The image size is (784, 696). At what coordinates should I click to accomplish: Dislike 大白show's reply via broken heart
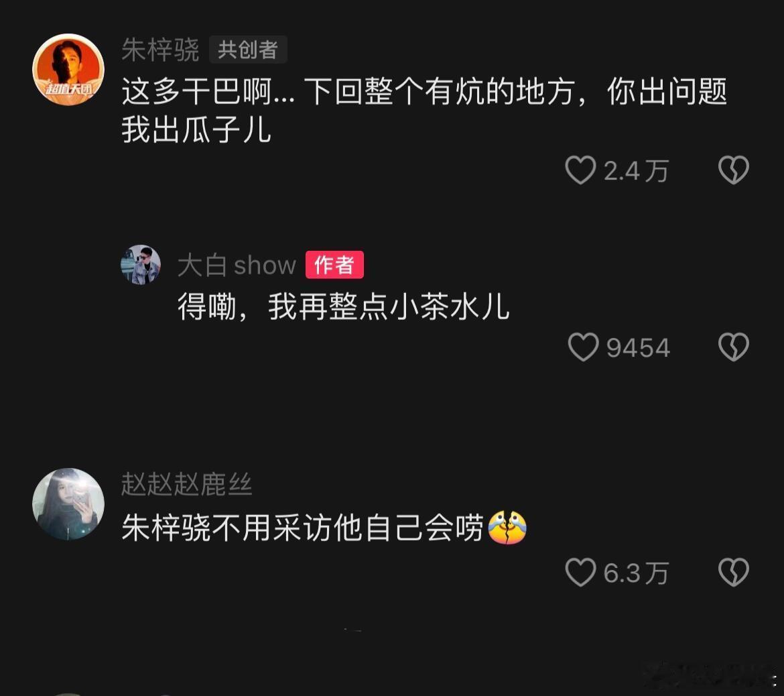[734, 347]
